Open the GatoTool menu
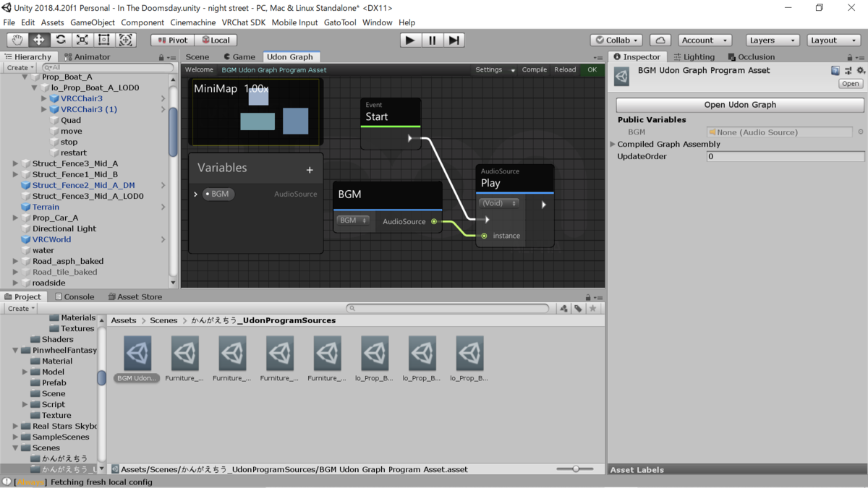The image size is (868, 488). point(340,22)
